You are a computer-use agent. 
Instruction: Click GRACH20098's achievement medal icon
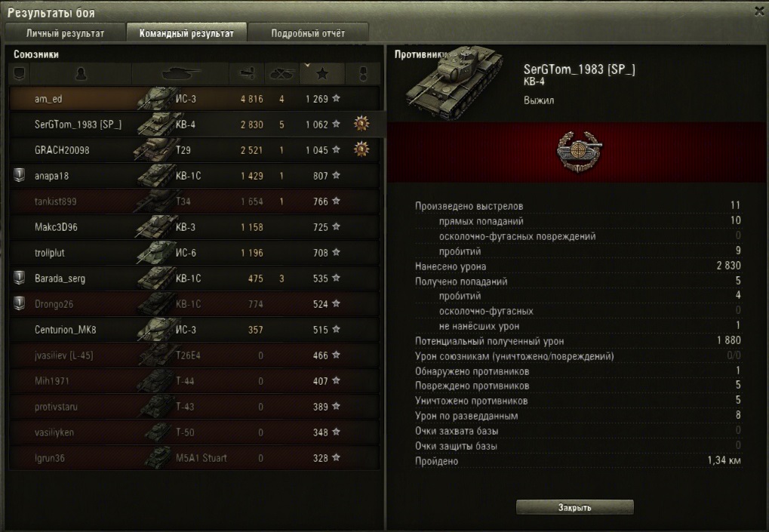pyautogui.click(x=362, y=149)
